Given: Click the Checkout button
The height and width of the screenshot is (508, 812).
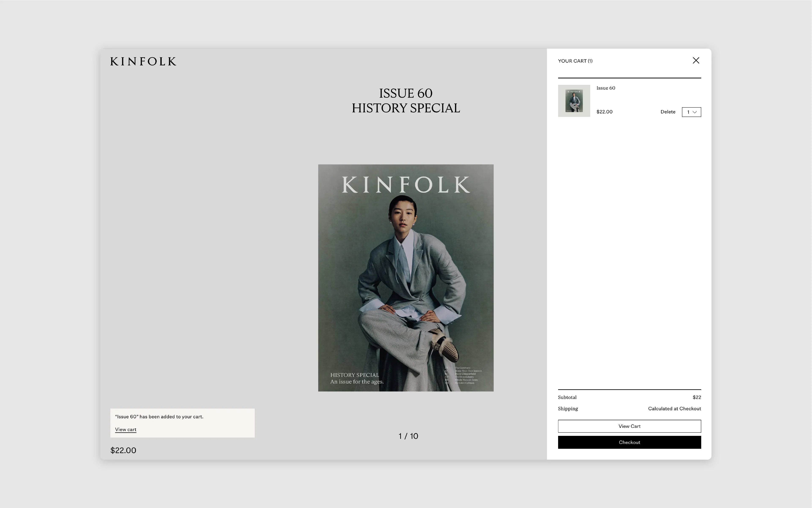Looking at the screenshot, I should point(629,442).
